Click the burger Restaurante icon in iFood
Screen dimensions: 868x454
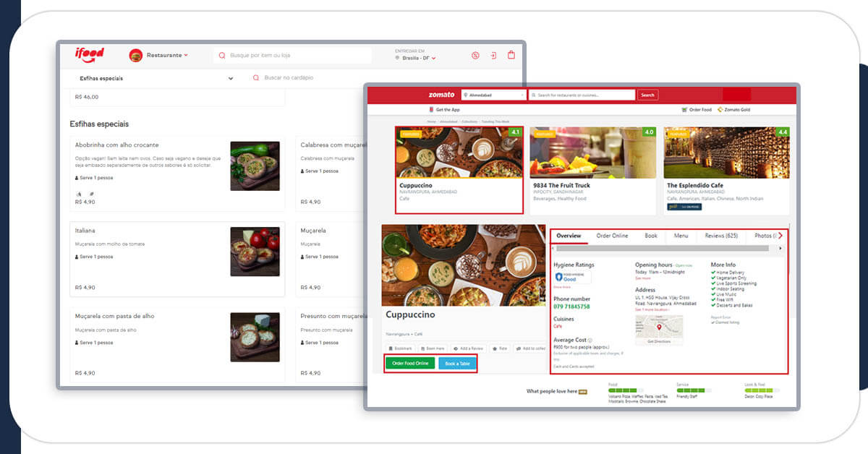136,55
